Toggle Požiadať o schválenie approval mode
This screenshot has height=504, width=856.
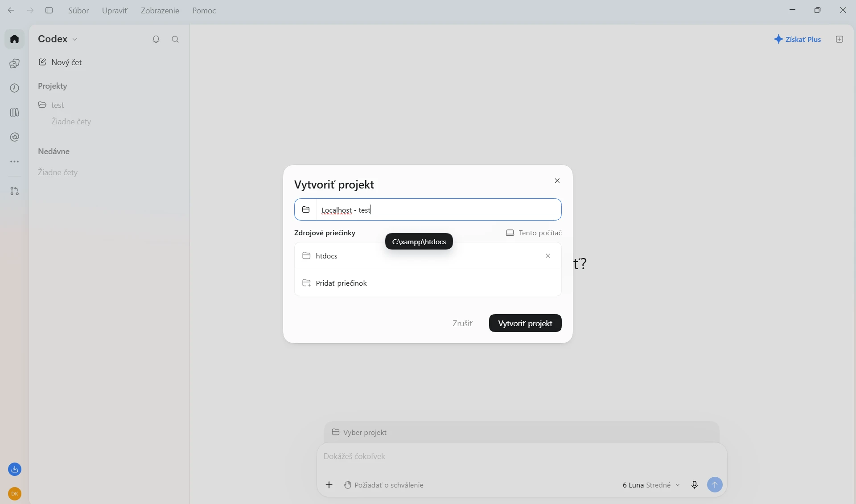pos(384,485)
